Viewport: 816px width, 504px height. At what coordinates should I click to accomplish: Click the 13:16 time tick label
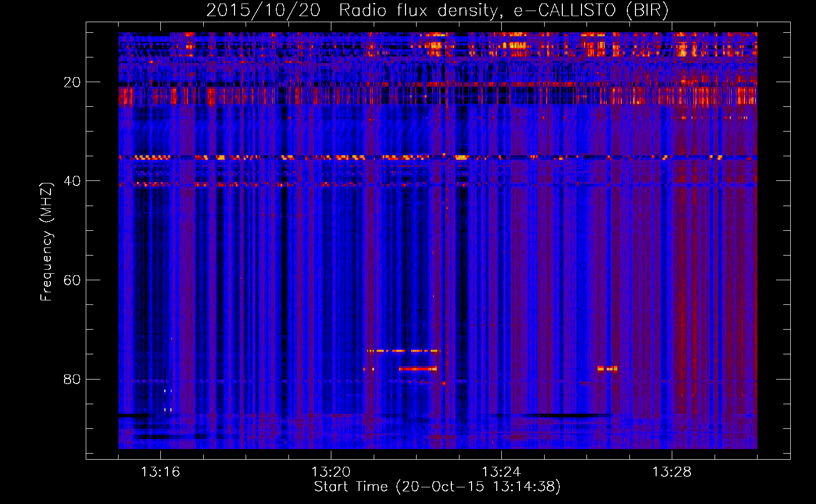click(x=160, y=472)
